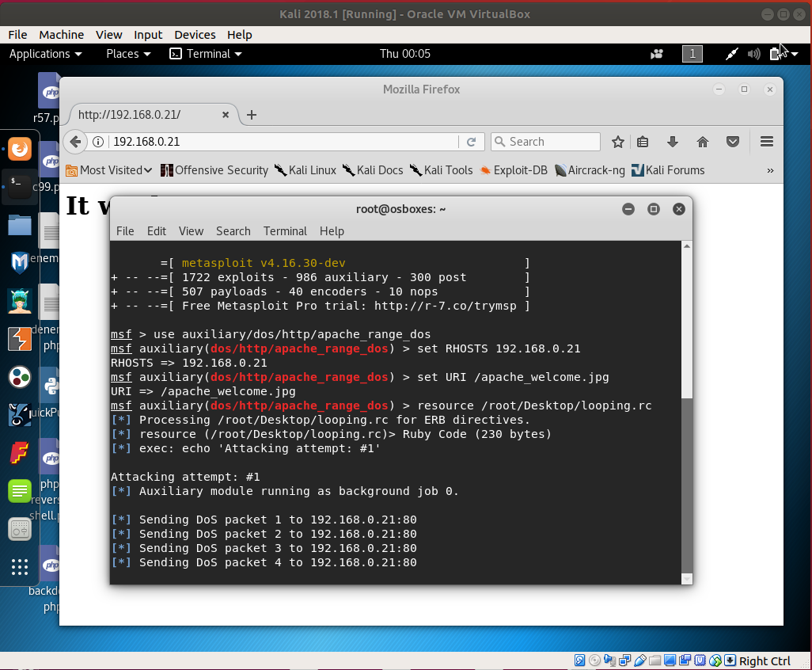Open the Files folder in the dock
812x670 pixels.
coord(20,225)
